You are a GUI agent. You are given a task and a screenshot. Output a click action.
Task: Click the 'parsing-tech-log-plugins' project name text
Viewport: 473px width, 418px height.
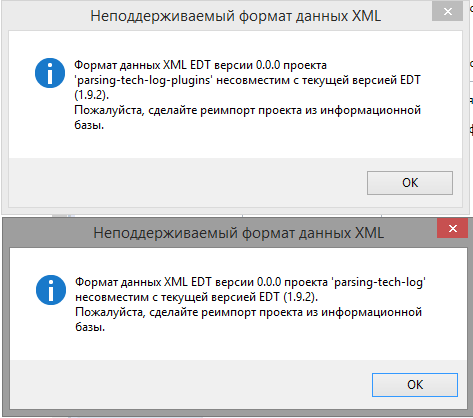pyautogui.click(x=143, y=80)
